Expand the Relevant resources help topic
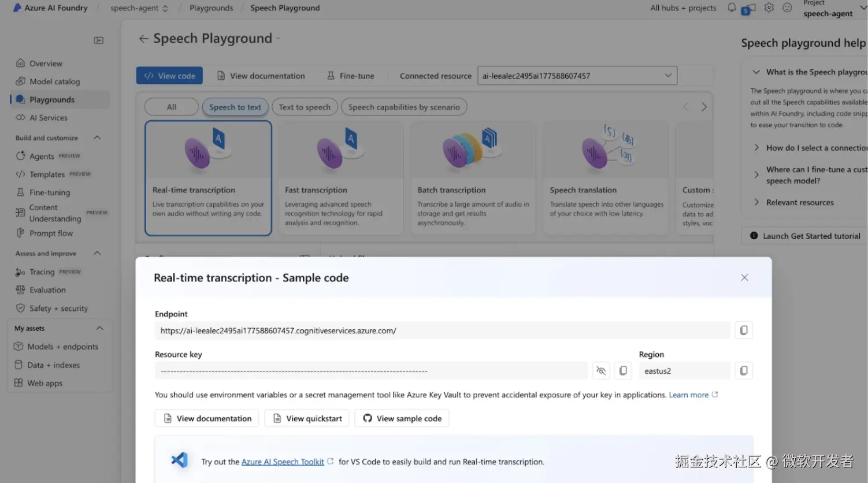The width and height of the screenshot is (868, 483). click(800, 202)
